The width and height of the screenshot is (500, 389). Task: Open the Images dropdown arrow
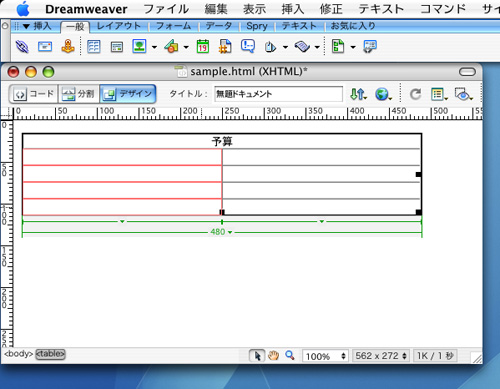point(154,47)
